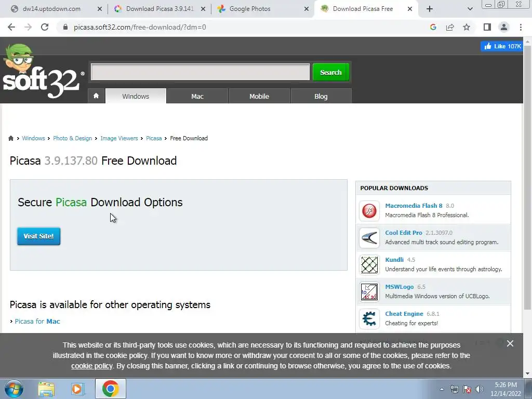Click the page vertical scrollbar
This screenshot has height=399, width=532.
pos(528,177)
